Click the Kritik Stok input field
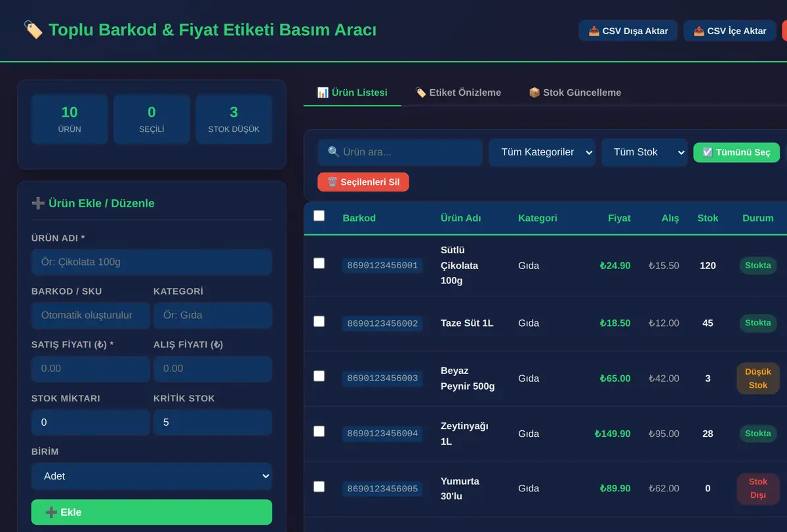The width and height of the screenshot is (787, 532). point(212,422)
